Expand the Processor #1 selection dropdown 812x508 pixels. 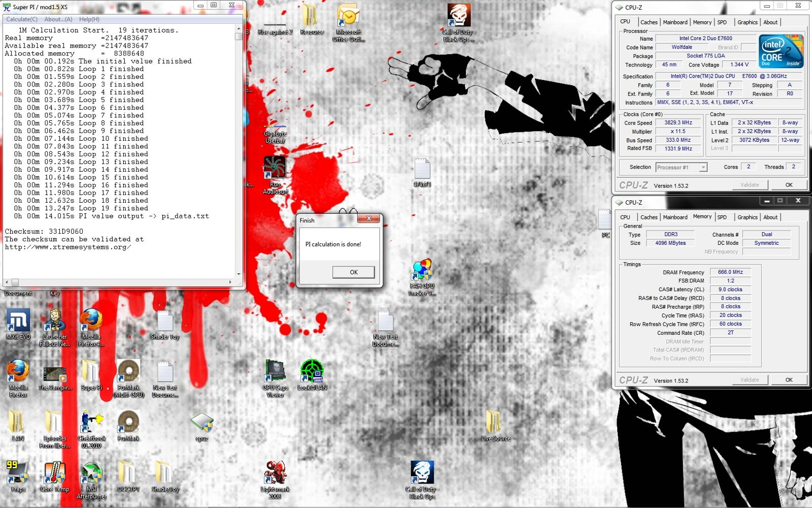click(x=681, y=167)
